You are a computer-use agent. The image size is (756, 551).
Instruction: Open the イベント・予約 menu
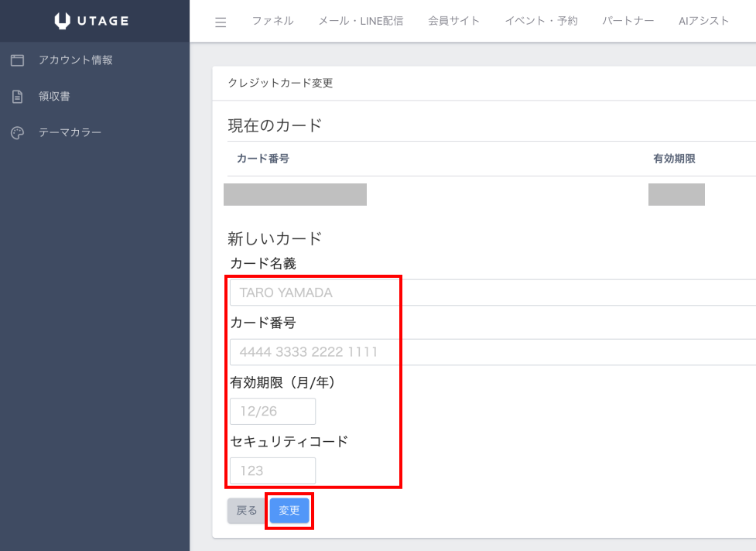click(x=541, y=21)
